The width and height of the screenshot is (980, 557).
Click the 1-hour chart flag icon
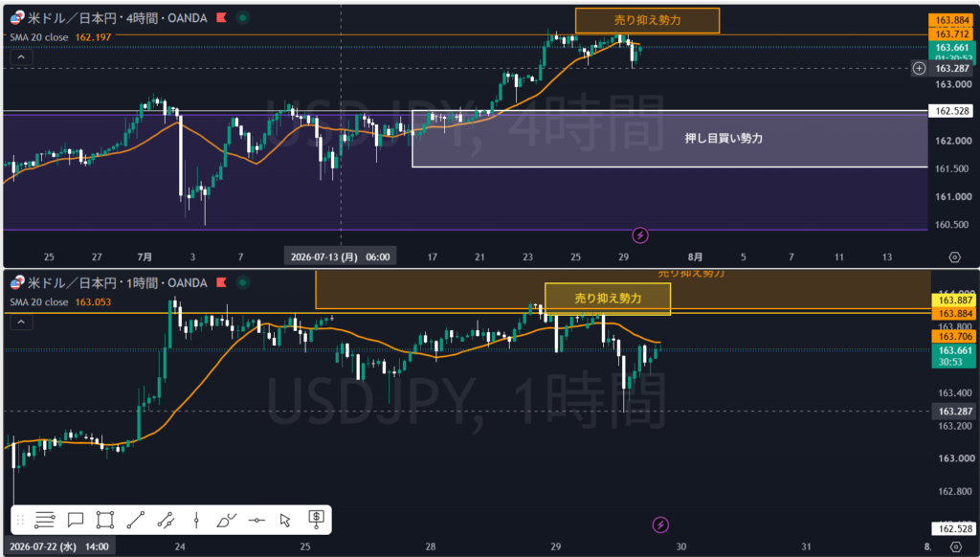coord(221,282)
